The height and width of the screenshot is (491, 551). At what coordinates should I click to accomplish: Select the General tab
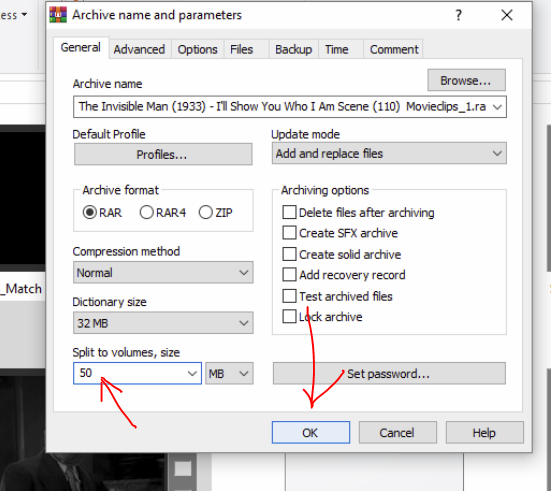point(80,47)
